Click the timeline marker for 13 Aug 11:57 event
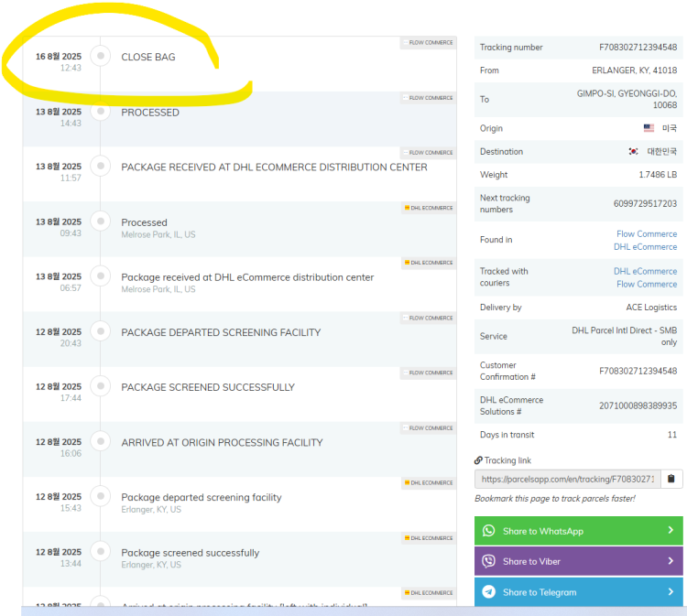687x616 pixels. pos(101,166)
